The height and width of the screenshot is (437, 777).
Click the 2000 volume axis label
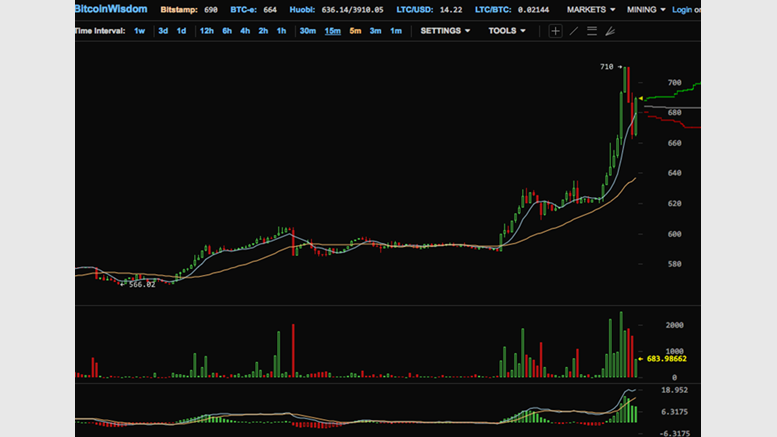(674, 325)
